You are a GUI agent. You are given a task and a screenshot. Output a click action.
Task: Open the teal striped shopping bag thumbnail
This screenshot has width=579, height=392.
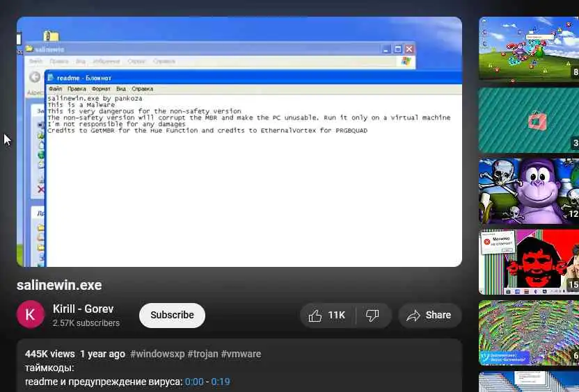529,120
